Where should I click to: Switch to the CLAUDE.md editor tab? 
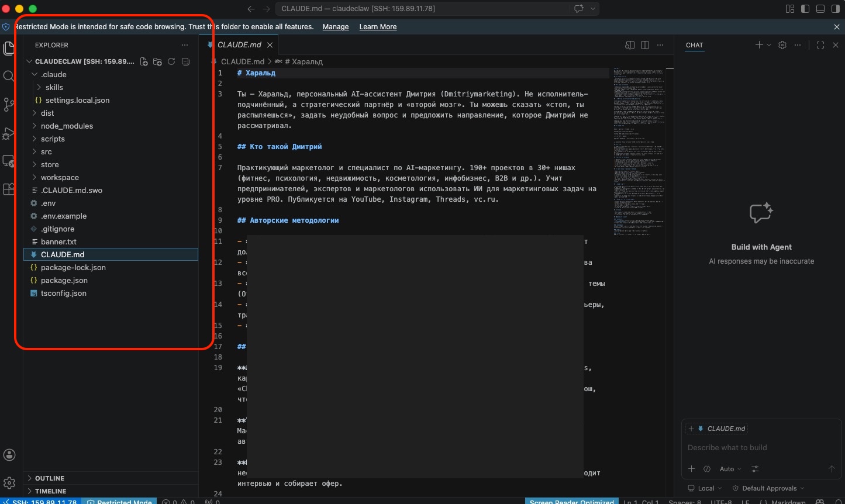(x=240, y=45)
